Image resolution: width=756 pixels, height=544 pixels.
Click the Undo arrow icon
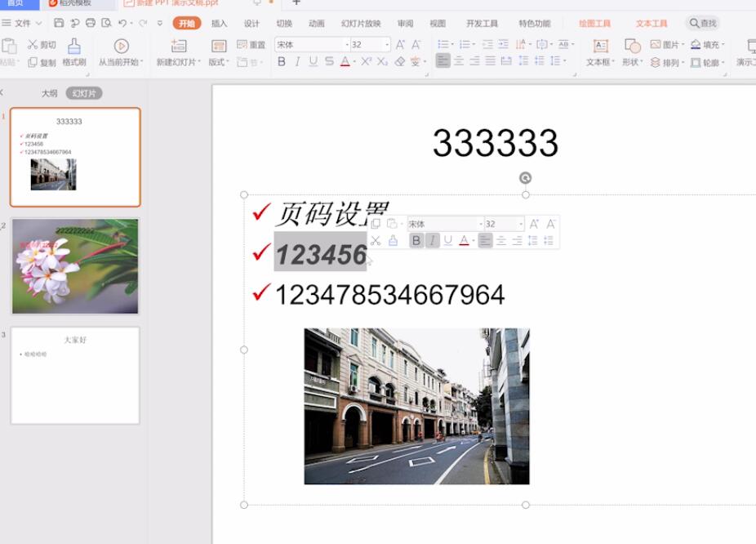point(122,23)
